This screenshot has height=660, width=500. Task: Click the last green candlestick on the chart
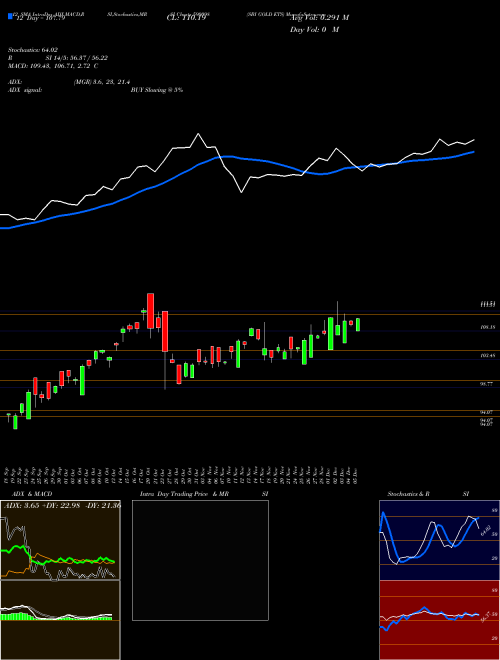point(358,325)
